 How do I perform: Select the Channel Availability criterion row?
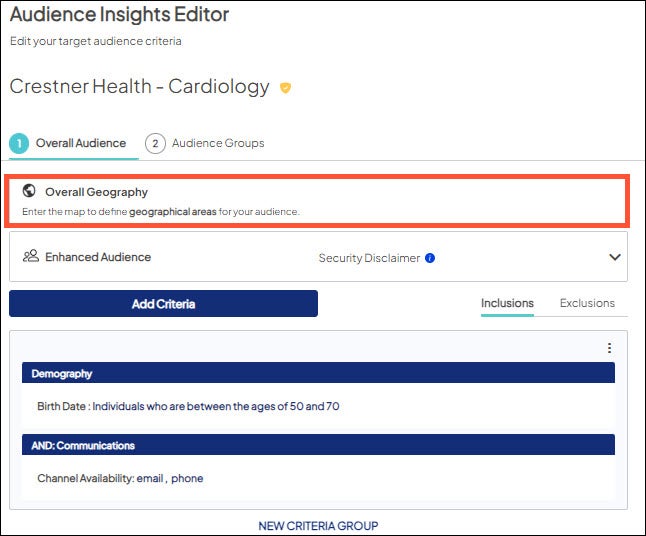(120, 478)
